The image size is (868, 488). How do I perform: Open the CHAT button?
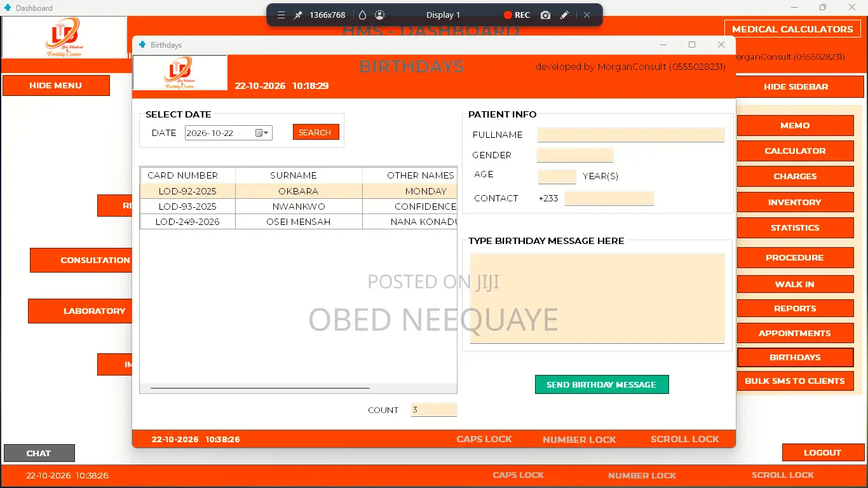(x=39, y=453)
